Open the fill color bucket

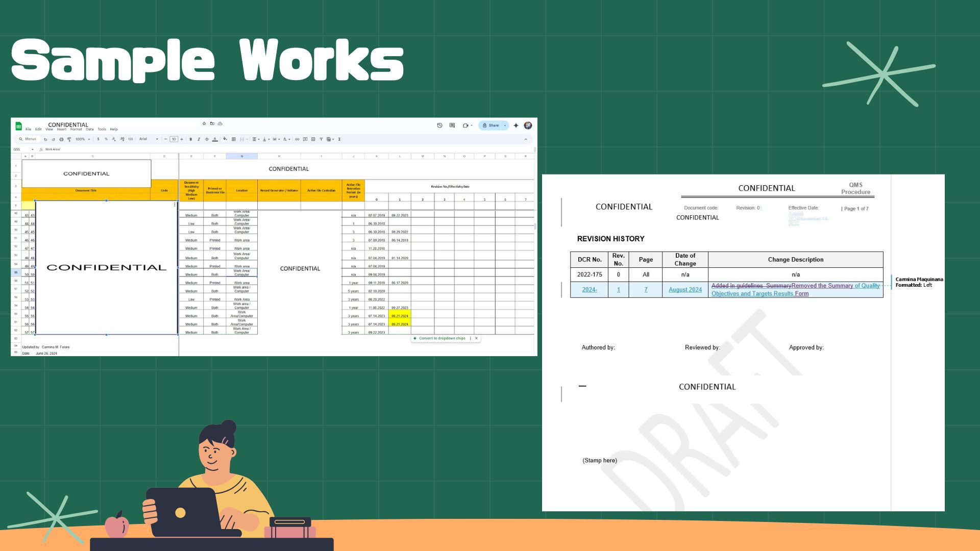click(225, 139)
